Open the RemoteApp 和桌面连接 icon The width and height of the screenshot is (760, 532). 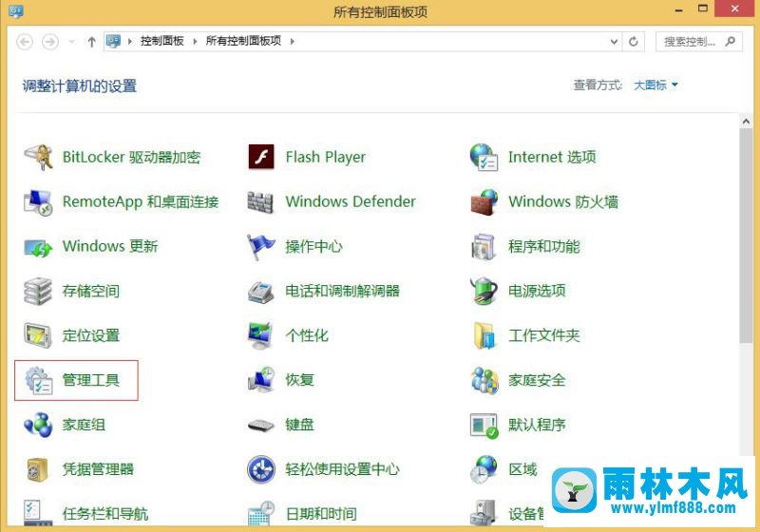click(38, 201)
